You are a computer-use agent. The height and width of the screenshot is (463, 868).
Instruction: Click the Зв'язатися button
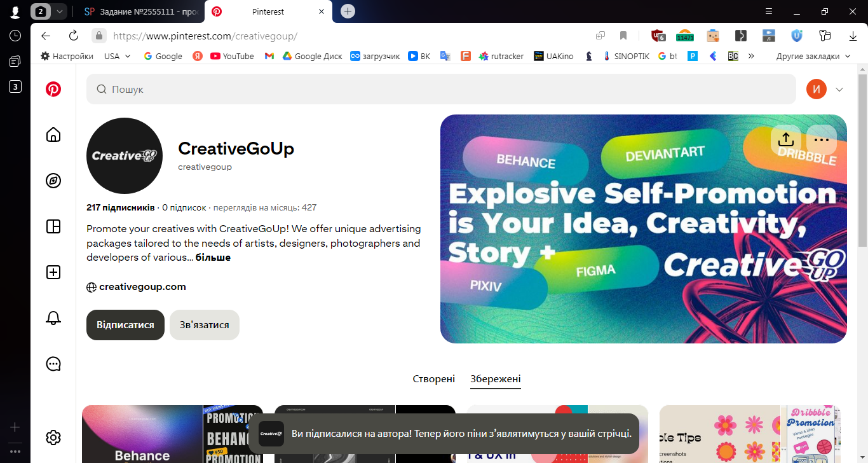click(205, 325)
